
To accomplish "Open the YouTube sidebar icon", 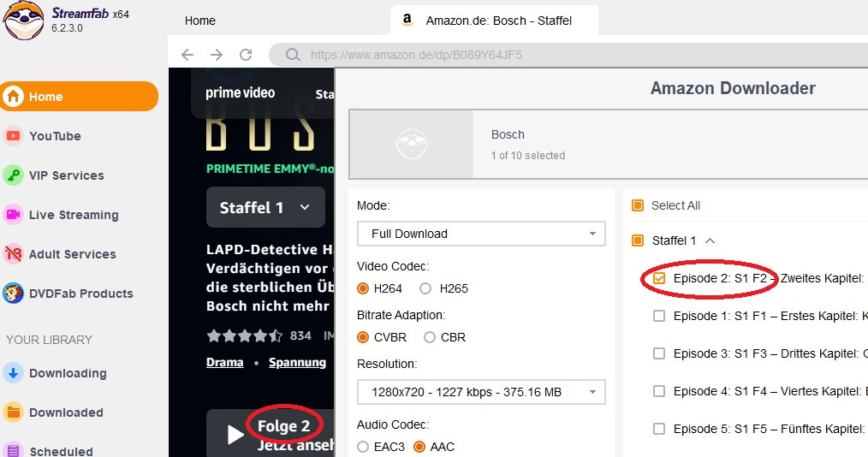I will [13, 135].
